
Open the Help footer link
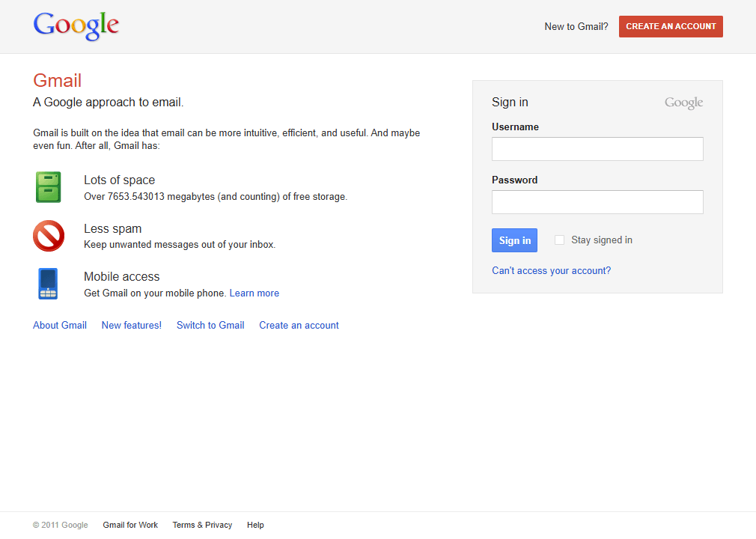click(255, 525)
